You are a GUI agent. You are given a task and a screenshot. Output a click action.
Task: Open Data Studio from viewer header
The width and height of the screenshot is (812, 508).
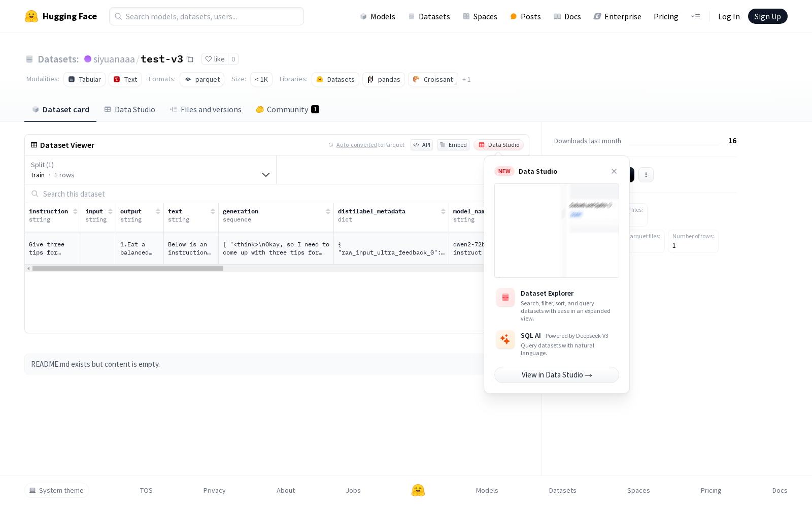coord(499,145)
